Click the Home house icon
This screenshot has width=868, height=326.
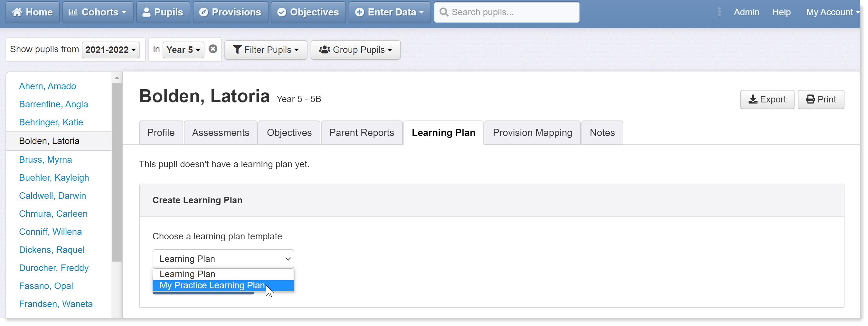pyautogui.click(x=17, y=12)
